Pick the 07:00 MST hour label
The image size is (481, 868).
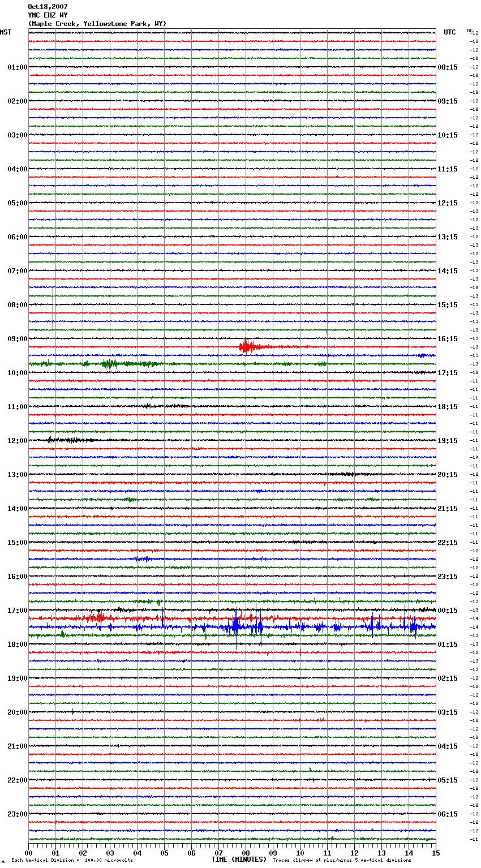pyautogui.click(x=18, y=271)
